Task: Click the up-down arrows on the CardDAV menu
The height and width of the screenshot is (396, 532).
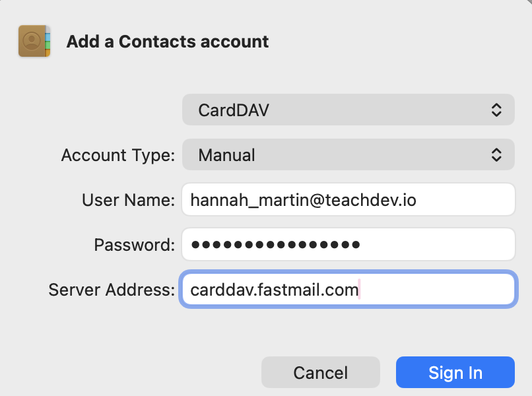Action: [x=497, y=110]
